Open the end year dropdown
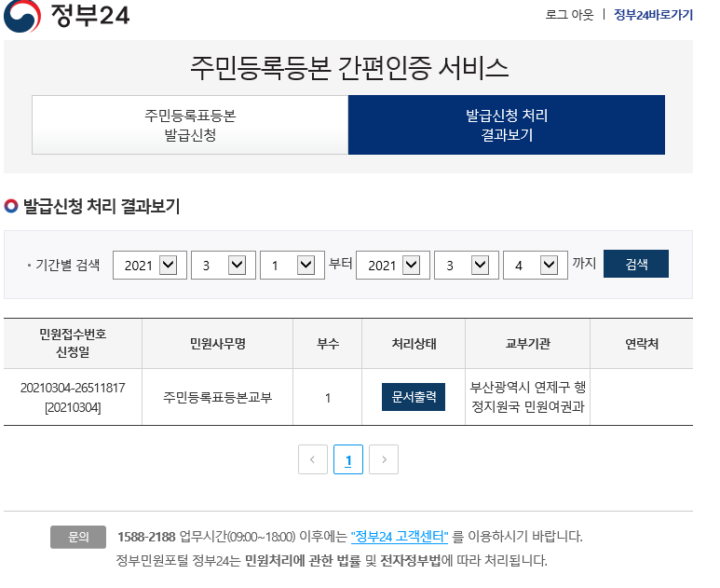The image size is (720, 588). pos(393,265)
